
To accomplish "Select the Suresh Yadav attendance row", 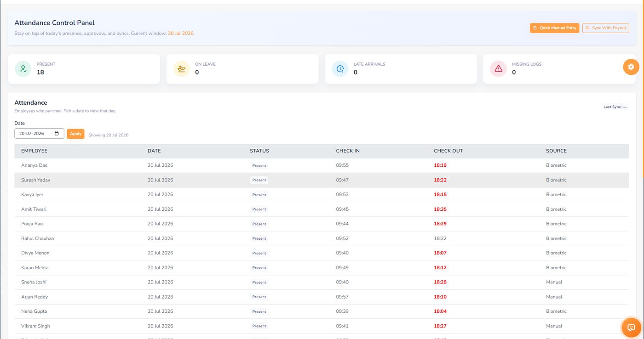I will tap(322, 180).
